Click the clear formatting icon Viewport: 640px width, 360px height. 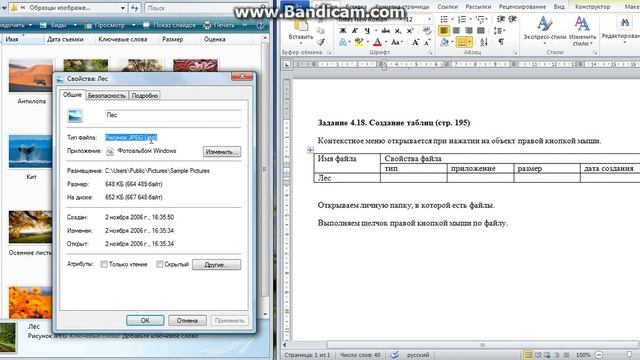pos(427,31)
